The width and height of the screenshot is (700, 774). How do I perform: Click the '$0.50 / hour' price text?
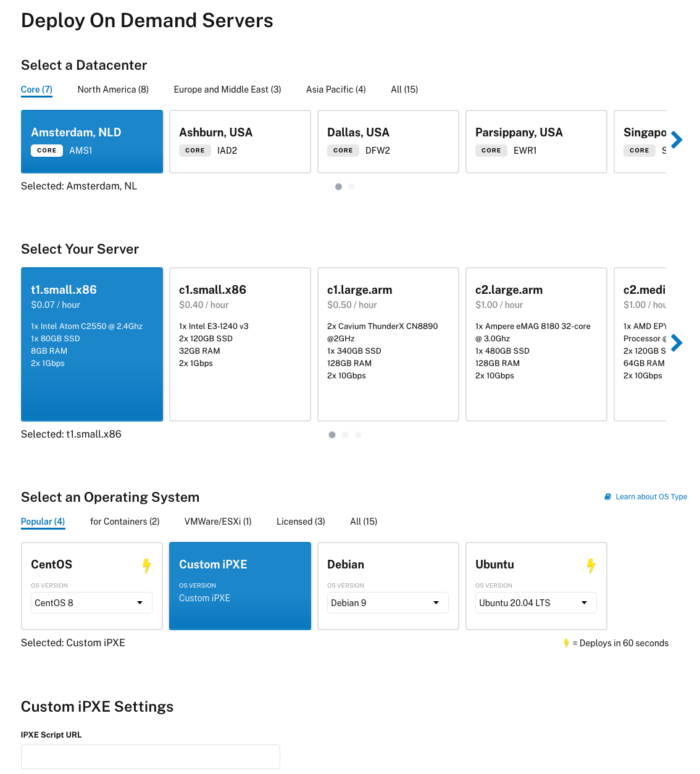(352, 305)
